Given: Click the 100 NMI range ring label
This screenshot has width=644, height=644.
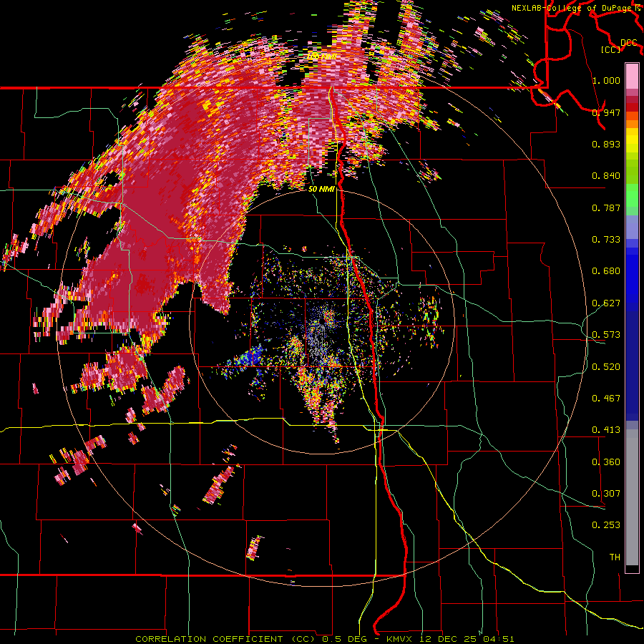Looking at the screenshot, I should point(321,56).
